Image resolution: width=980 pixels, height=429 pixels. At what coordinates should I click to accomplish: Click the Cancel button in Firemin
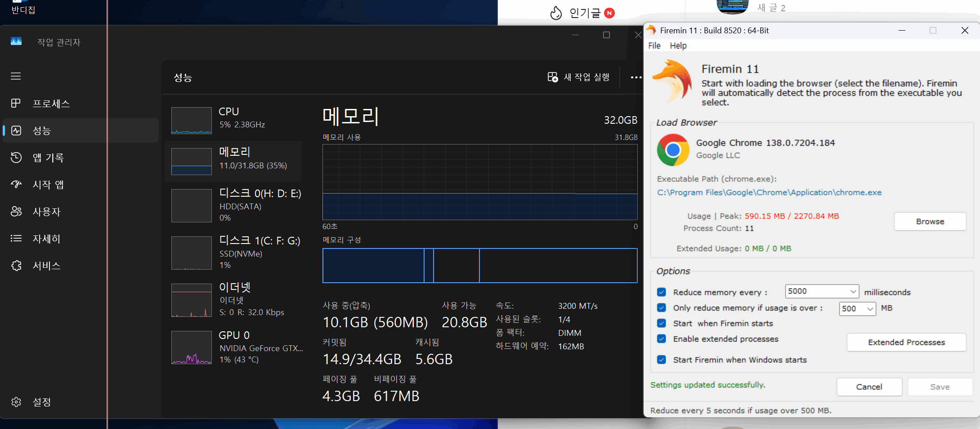(x=869, y=387)
